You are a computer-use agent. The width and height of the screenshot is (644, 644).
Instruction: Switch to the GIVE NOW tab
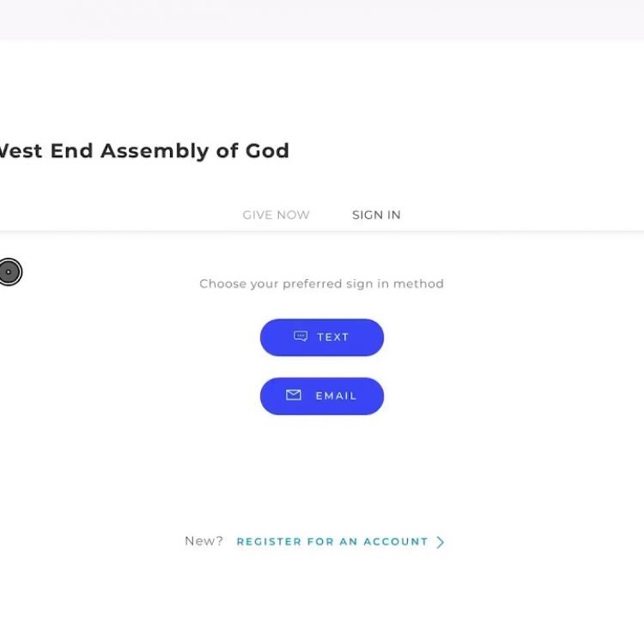click(276, 215)
